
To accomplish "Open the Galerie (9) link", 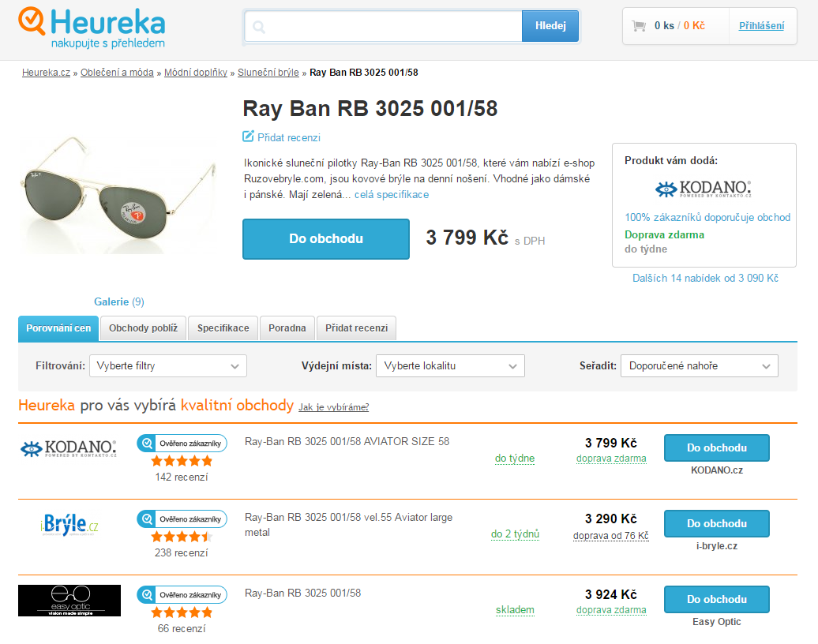I will pyautogui.click(x=119, y=301).
